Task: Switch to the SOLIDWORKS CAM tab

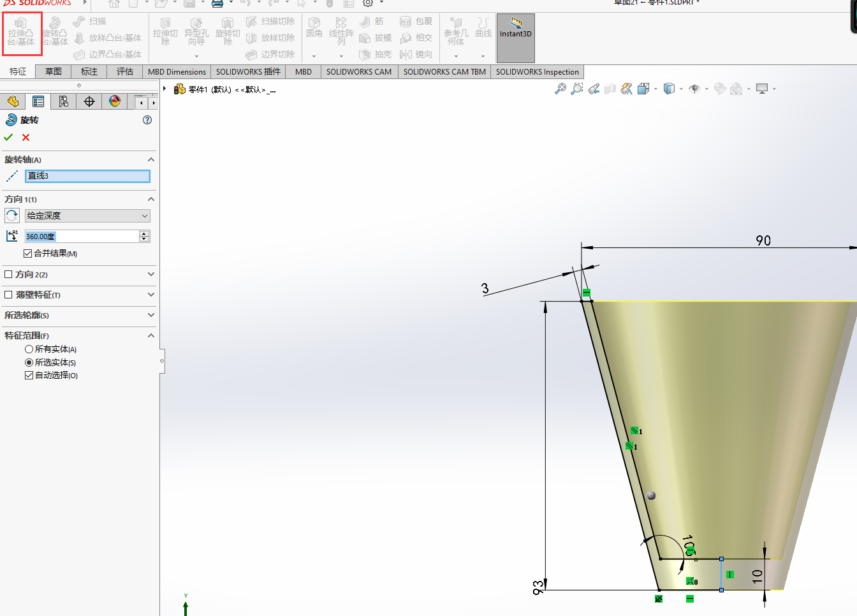Action: coord(359,72)
